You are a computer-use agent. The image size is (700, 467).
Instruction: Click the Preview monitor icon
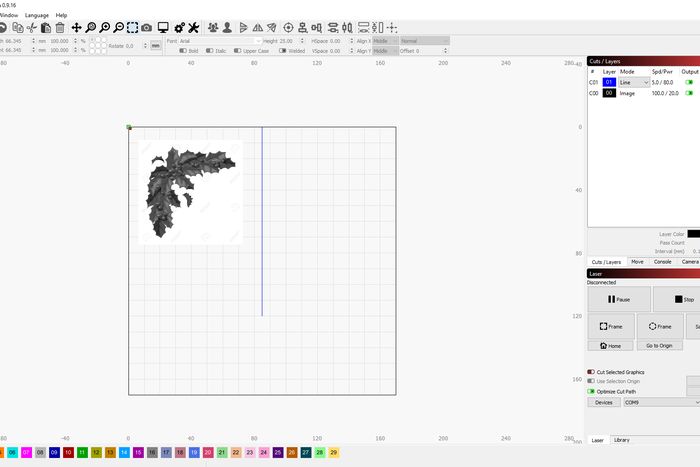pyautogui.click(x=163, y=27)
